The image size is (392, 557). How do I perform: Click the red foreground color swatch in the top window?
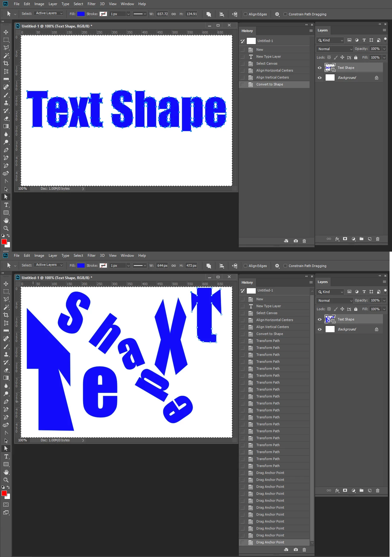(x=4, y=242)
